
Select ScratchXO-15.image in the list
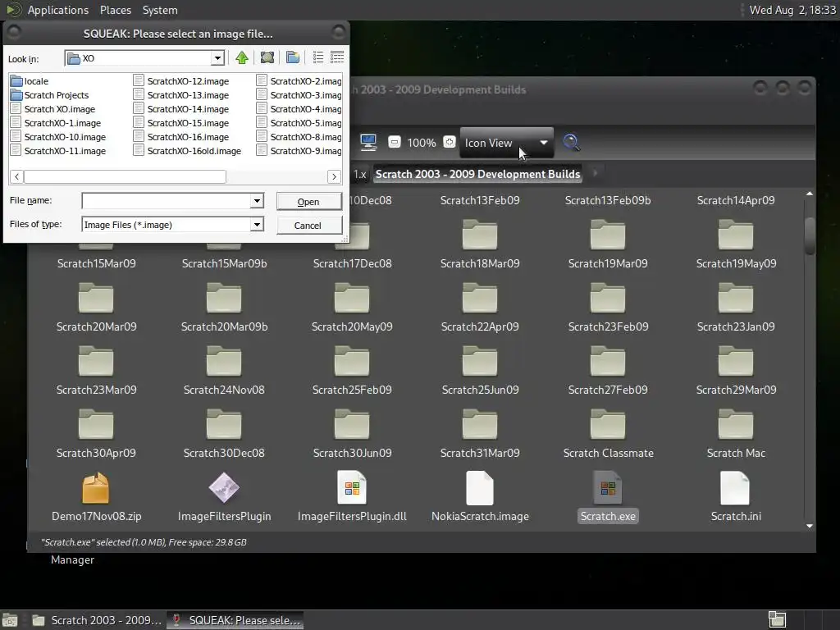coord(181,123)
